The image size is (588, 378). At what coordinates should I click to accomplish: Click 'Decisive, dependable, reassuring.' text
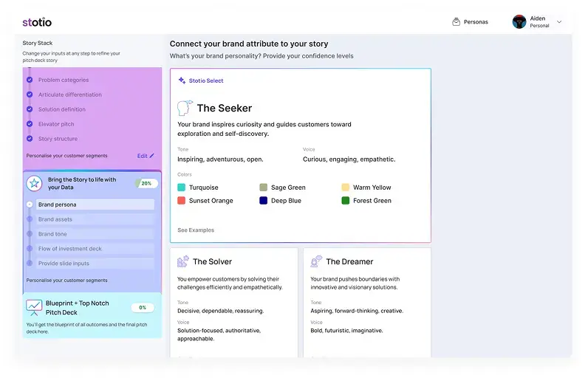[x=220, y=311]
